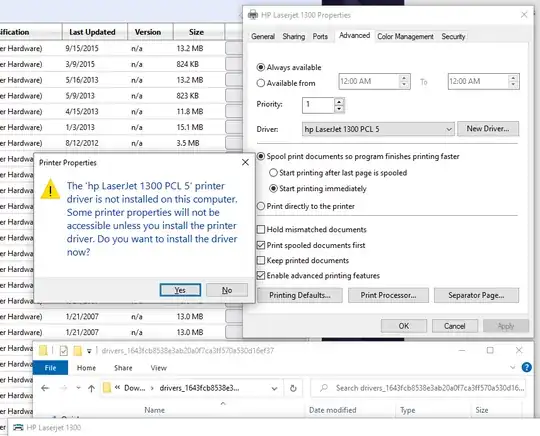This screenshot has width=540, height=436.
Task: Click OK in HP LaserJet 1300 Properties
Action: [404, 326]
